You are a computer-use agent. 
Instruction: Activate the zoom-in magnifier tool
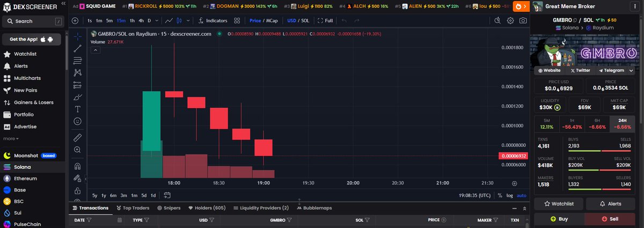coord(77,150)
